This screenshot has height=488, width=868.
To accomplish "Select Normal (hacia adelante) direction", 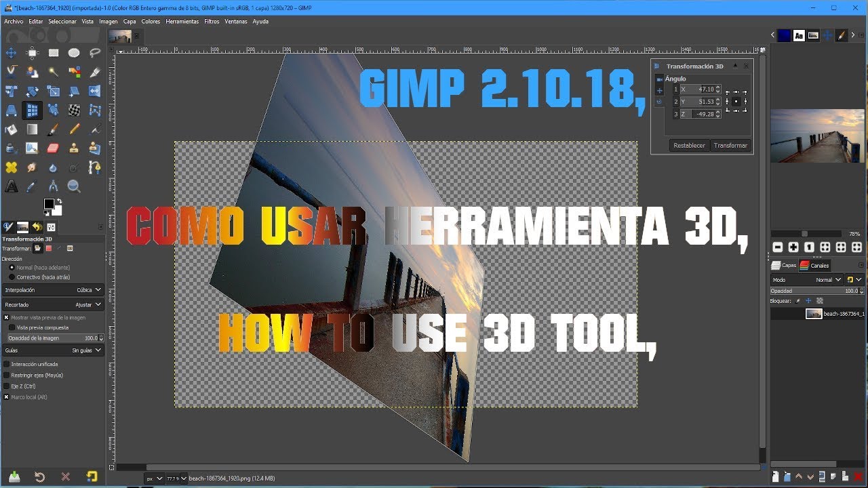I will [12, 267].
